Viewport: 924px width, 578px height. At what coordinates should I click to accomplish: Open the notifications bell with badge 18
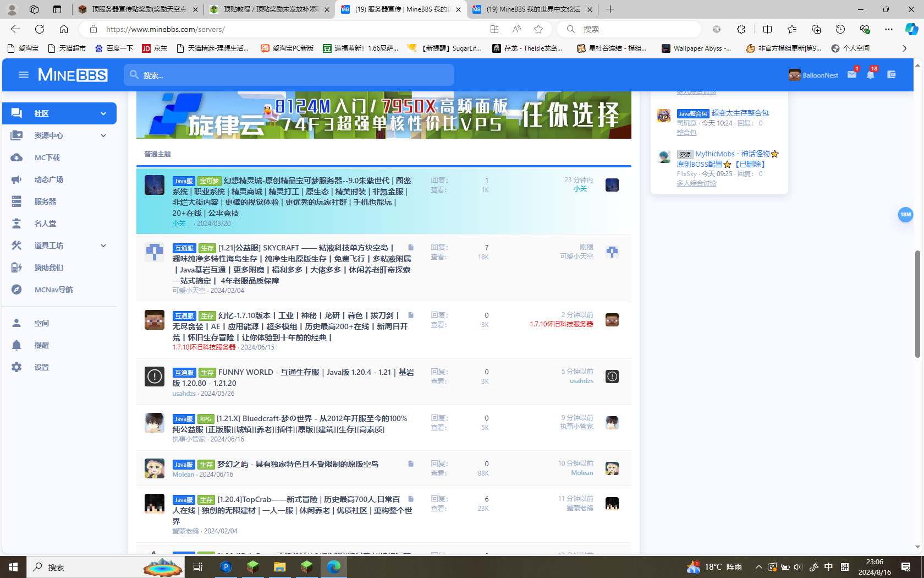pyautogui.click(x=871, y=74)
